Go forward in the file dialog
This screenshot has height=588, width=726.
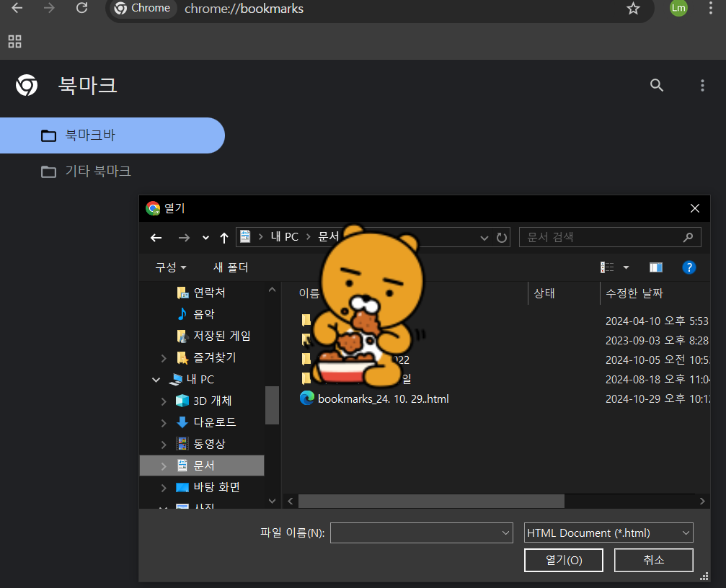point(184,238)
